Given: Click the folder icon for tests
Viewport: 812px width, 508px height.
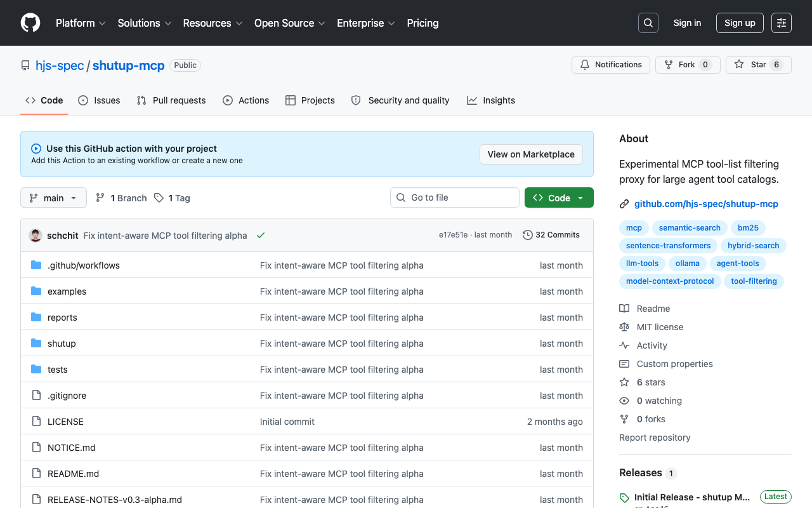Looking at the screenshot, I should coord(36,370).
